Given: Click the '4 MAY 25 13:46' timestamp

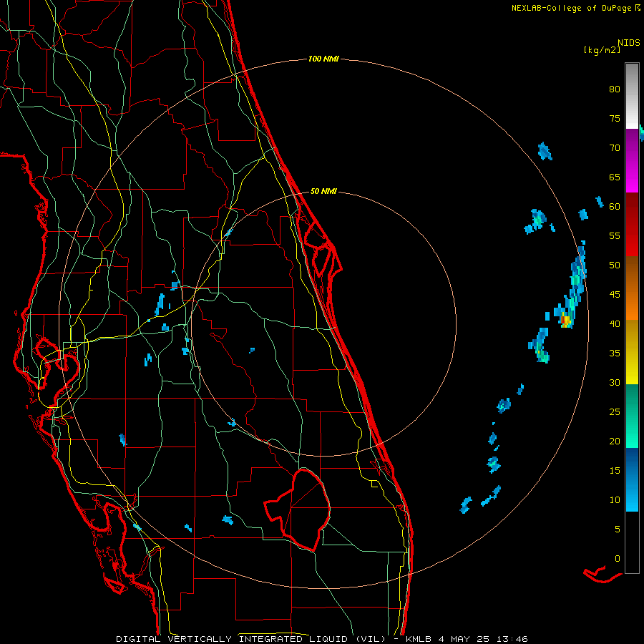Looking at the screenshot, I should pos(482,639).
